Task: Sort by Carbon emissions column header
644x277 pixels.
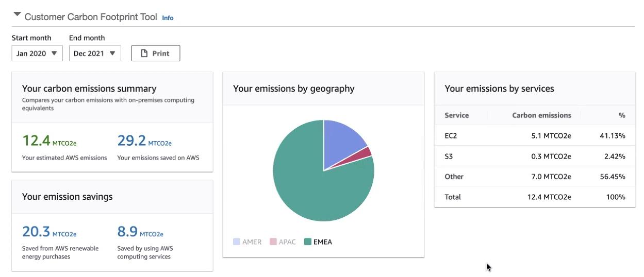Action: (541, 115)
